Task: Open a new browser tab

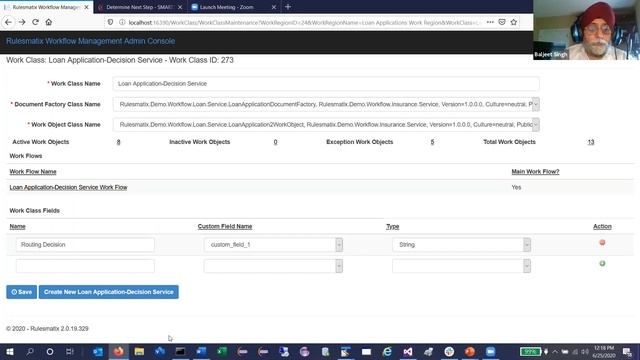Action: click(x=288, y=7)
